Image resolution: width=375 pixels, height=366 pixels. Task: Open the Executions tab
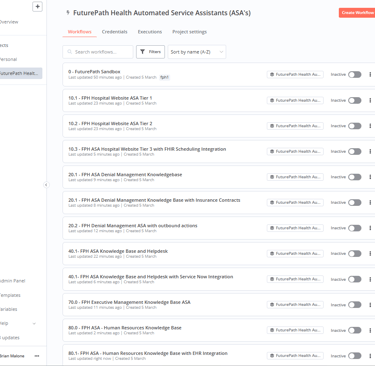click(150, 32)
